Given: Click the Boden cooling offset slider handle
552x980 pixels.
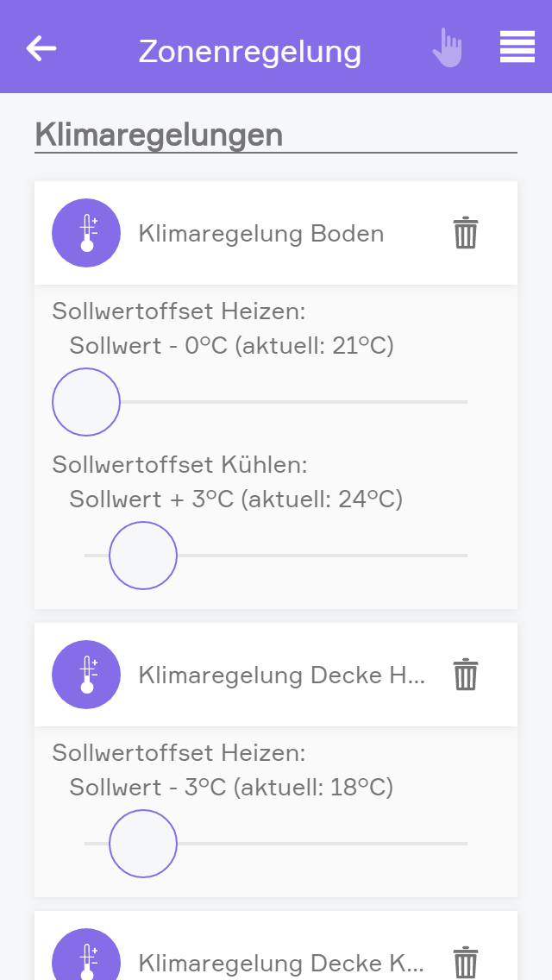Looking at the screenshot, I should (x=143, y=556).
